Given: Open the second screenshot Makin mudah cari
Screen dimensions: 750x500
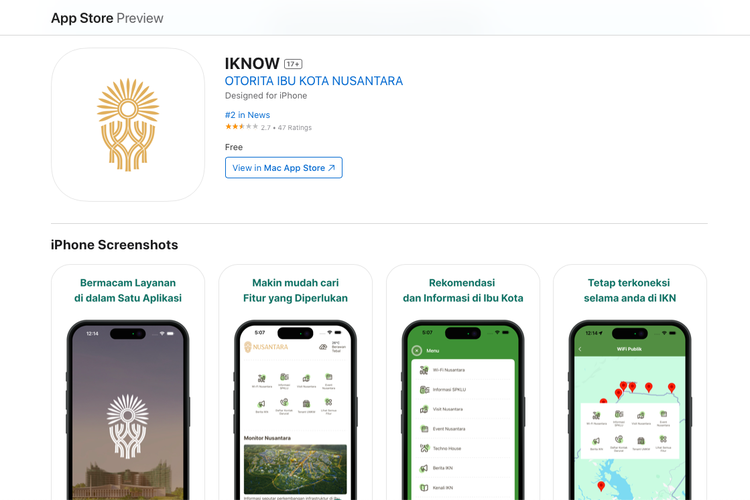Looking at the screenshot, I should pos(295,383).
